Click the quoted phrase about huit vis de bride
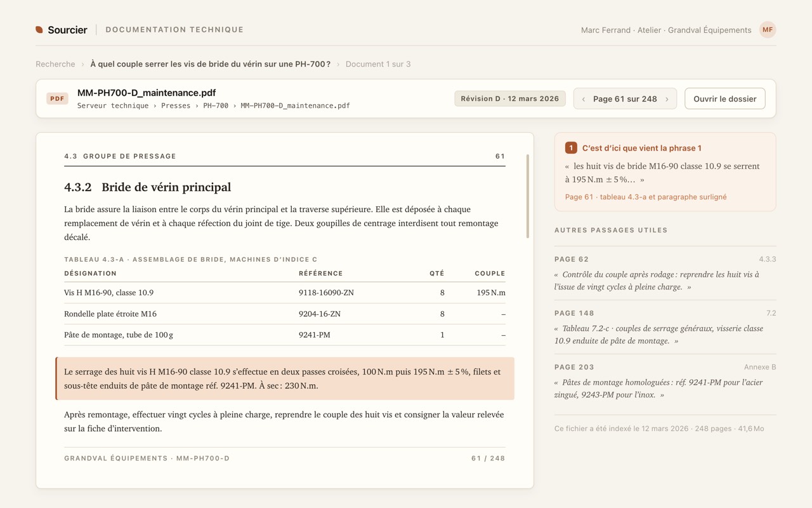 [662, 173]
